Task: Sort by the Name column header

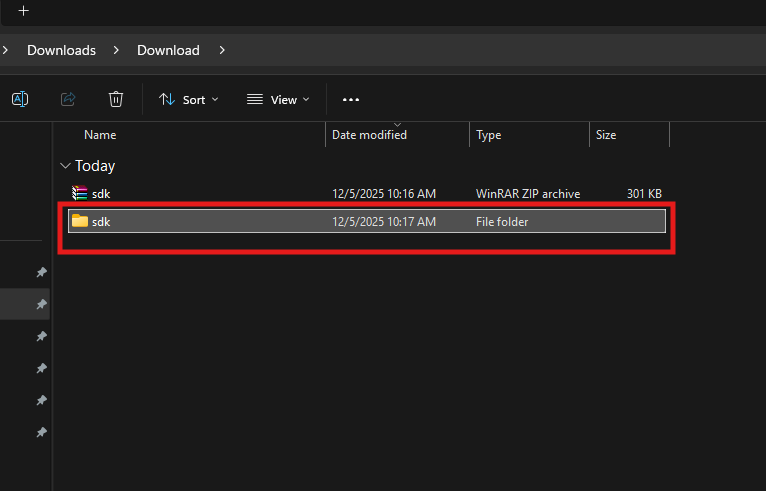Action: [x=100, y=135]
